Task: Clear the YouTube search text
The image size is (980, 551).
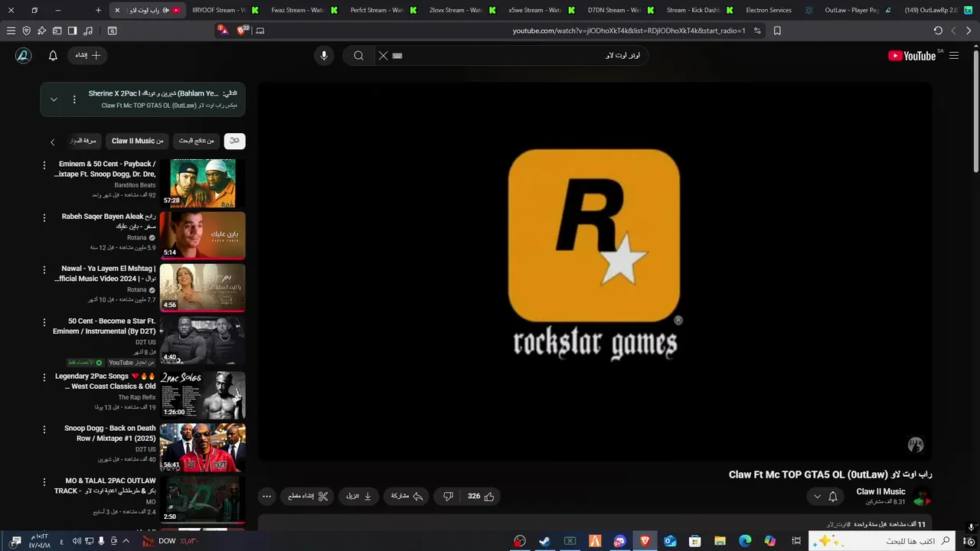Action: (384, 55)
